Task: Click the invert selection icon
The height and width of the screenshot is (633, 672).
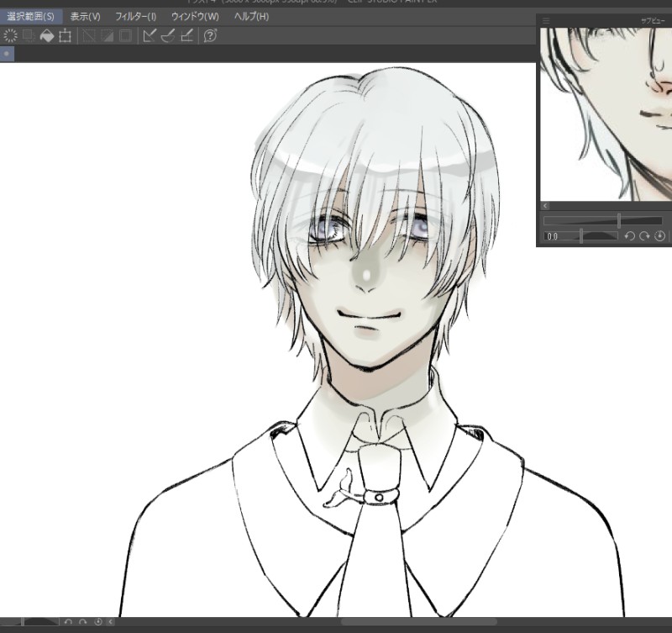Action: click(108, 35)
